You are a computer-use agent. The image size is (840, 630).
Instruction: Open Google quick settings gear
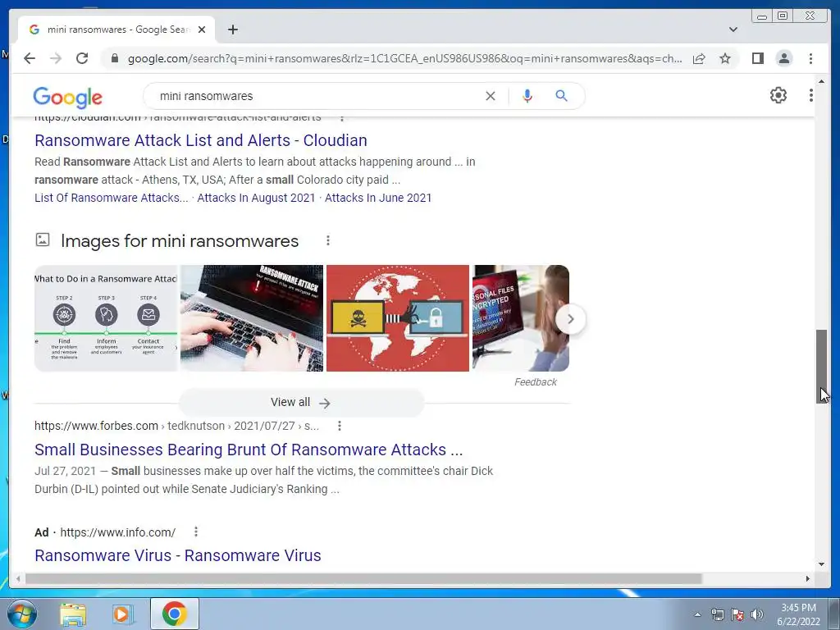tap(778, 95)
